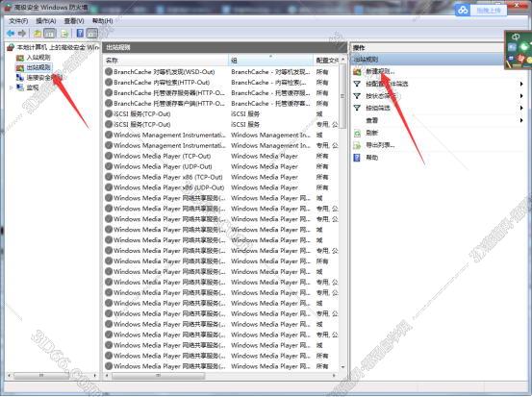Screen dimensions: 532x397
Task: Open the 文件(F) menu
Action: (18, 21)
